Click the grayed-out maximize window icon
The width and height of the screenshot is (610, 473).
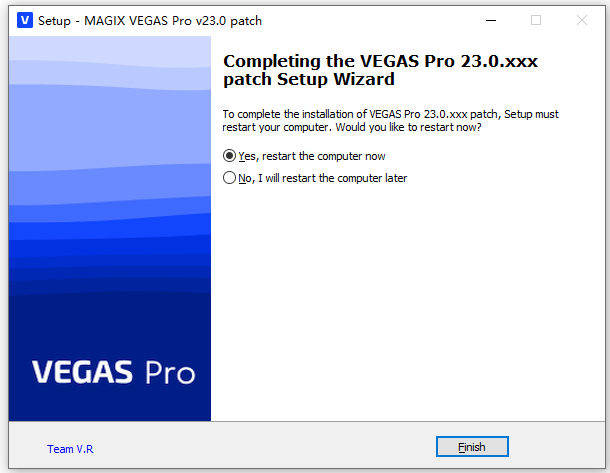click(x=536, y=20)
